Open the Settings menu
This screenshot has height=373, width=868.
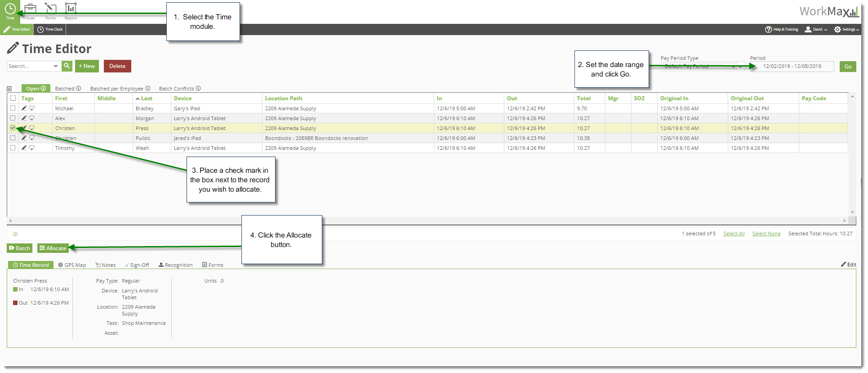click(x=847, y=29)
